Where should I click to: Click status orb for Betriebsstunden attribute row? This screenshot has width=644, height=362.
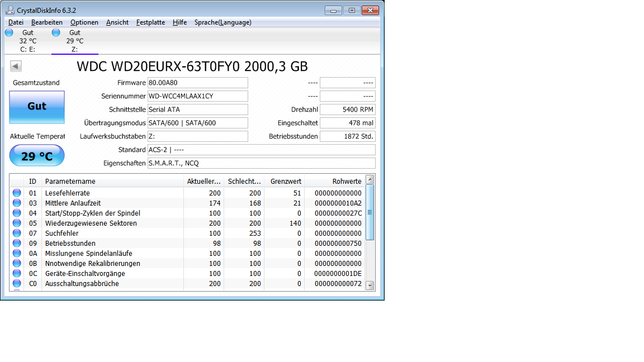tap(17, 243)
